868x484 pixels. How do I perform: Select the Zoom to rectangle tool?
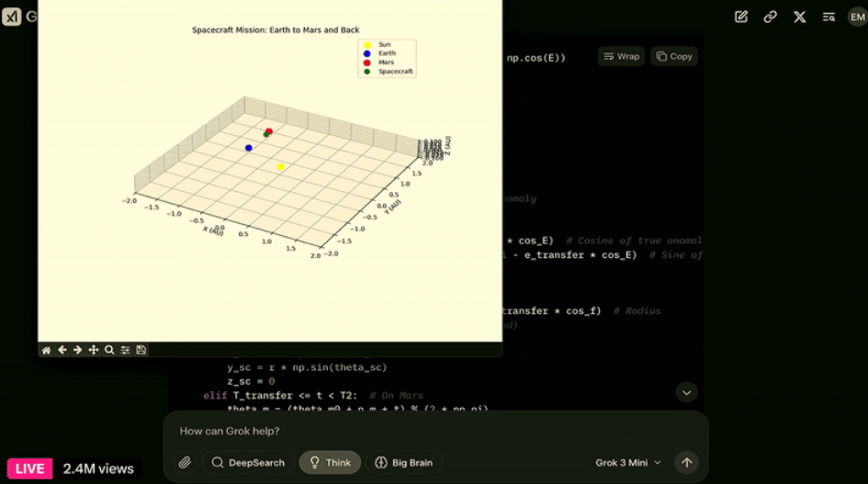click(109, 350)
